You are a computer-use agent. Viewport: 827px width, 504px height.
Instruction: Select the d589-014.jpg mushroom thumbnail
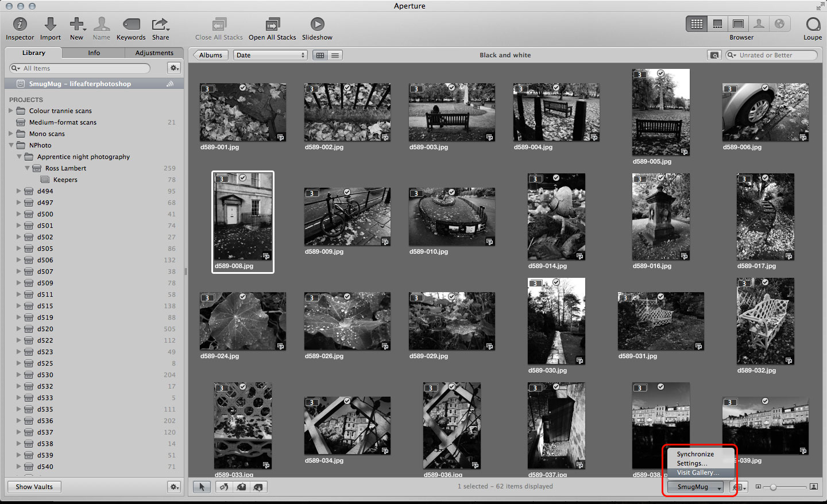(556, 217)
